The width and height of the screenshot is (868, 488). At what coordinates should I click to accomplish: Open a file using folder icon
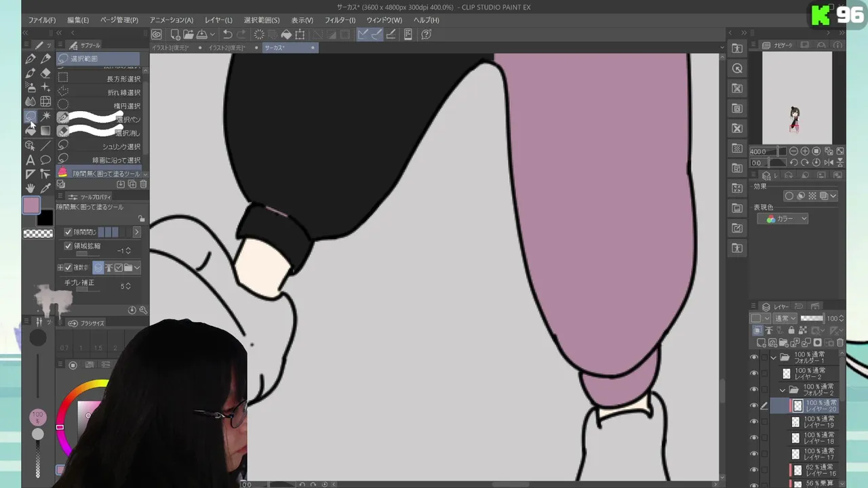189,35
